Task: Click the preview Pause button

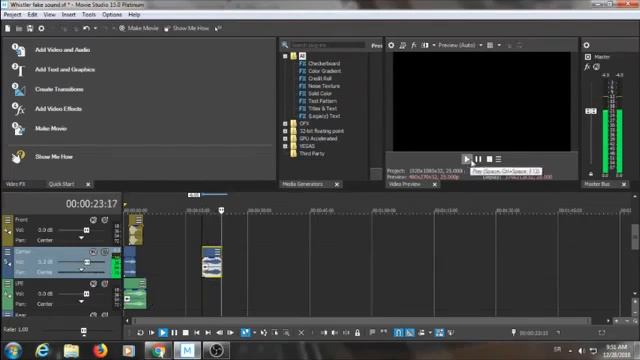Action: (478, 159)
